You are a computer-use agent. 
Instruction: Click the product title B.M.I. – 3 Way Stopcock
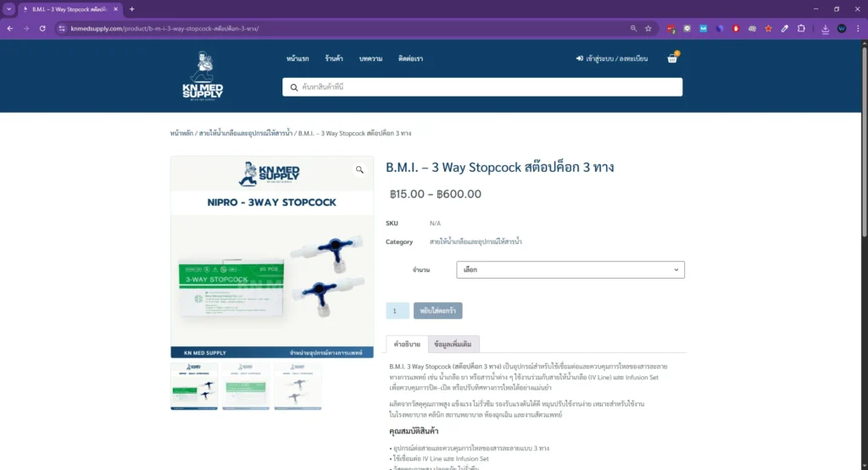pos(499,167)
